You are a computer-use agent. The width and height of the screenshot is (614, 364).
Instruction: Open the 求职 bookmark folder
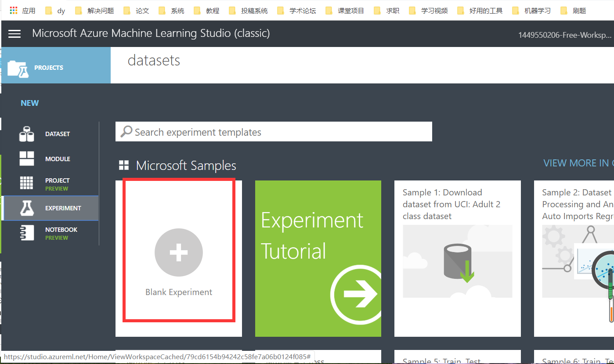386,11
